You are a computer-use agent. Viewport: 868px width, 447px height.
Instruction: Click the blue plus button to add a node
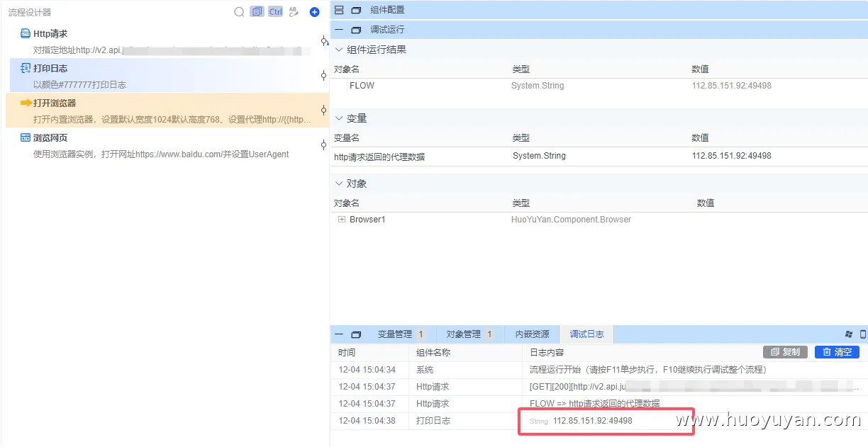pyautogui.click(x=314, y=11)
